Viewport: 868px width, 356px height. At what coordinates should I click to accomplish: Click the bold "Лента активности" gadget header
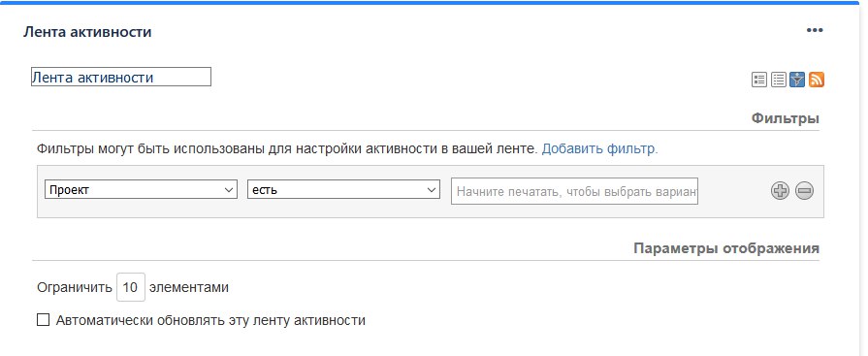[x=87, y=32]
